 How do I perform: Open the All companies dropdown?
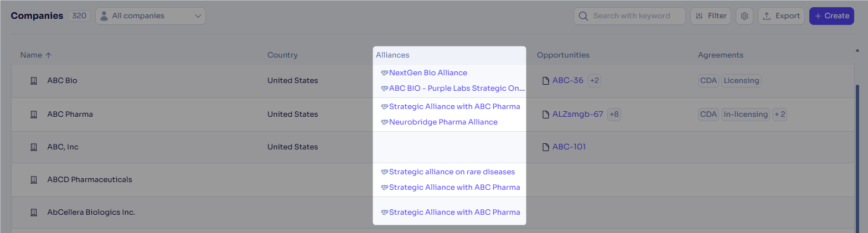(151, 16)
